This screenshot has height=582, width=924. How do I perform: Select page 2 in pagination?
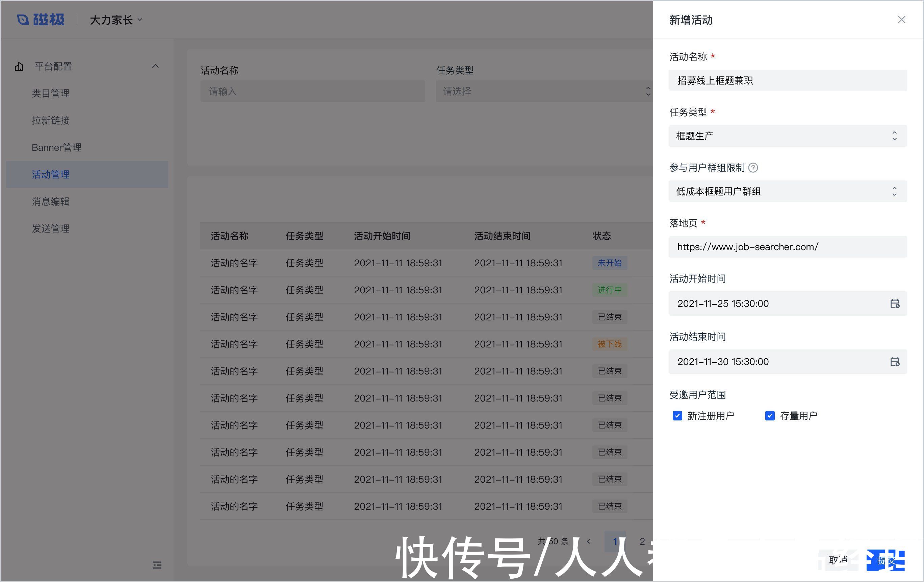pyautogui.click(x=642, y=541)
